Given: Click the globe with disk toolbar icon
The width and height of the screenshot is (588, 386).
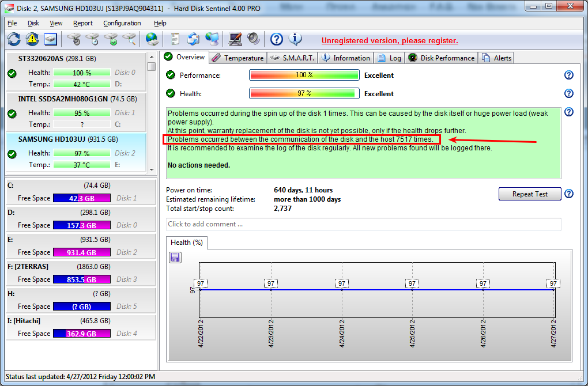Looking at the screenshot, I should point(152,39).
